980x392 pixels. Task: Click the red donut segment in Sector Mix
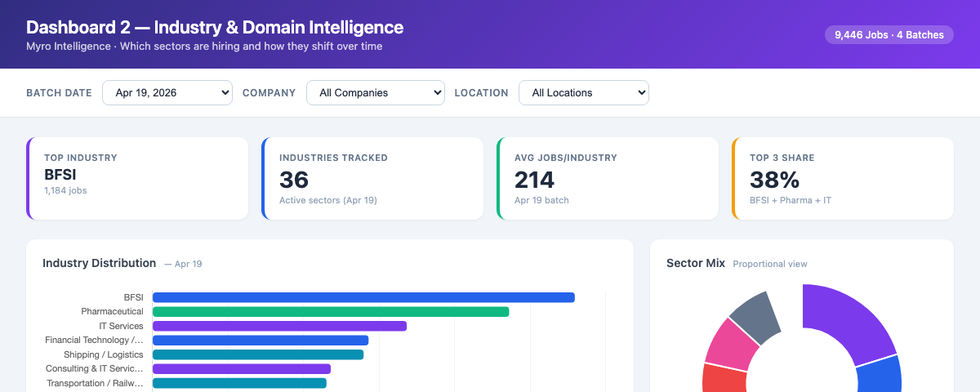724,378
